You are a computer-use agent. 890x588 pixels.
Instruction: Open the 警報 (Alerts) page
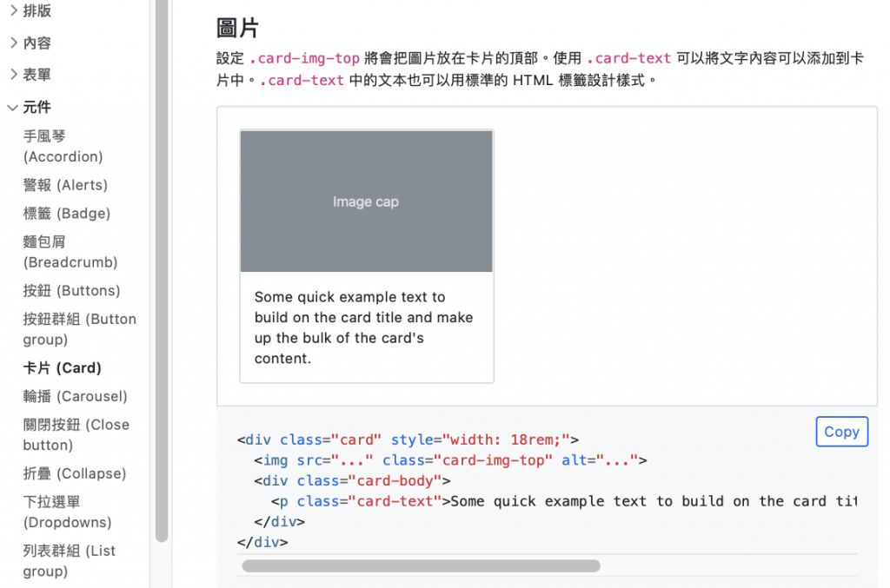[x=65, y=185]
